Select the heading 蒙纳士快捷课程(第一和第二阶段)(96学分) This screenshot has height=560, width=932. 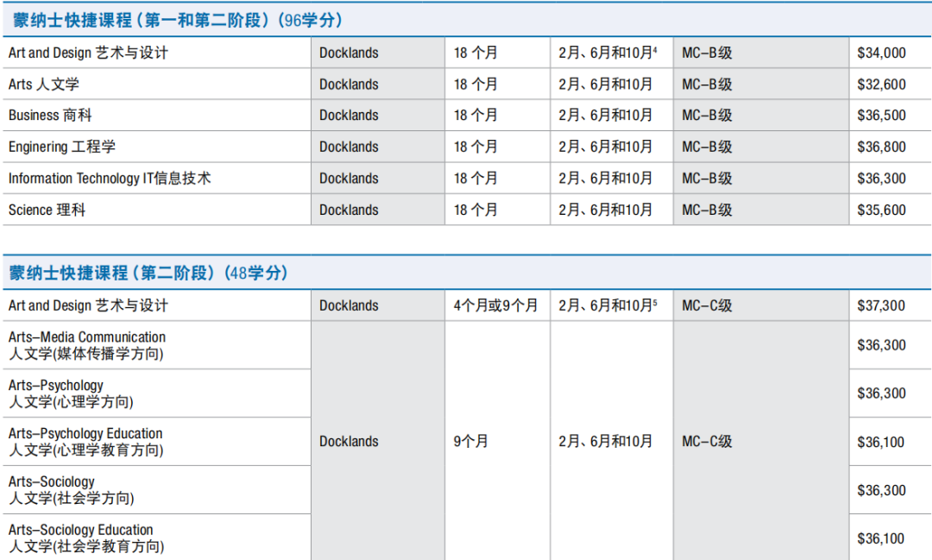pos(178,20)
